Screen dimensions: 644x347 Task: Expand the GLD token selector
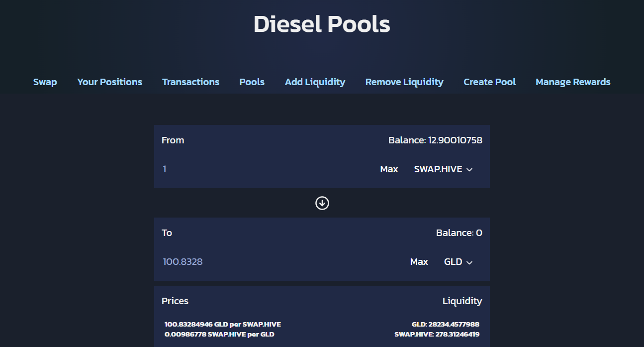[x=458, y=262]
